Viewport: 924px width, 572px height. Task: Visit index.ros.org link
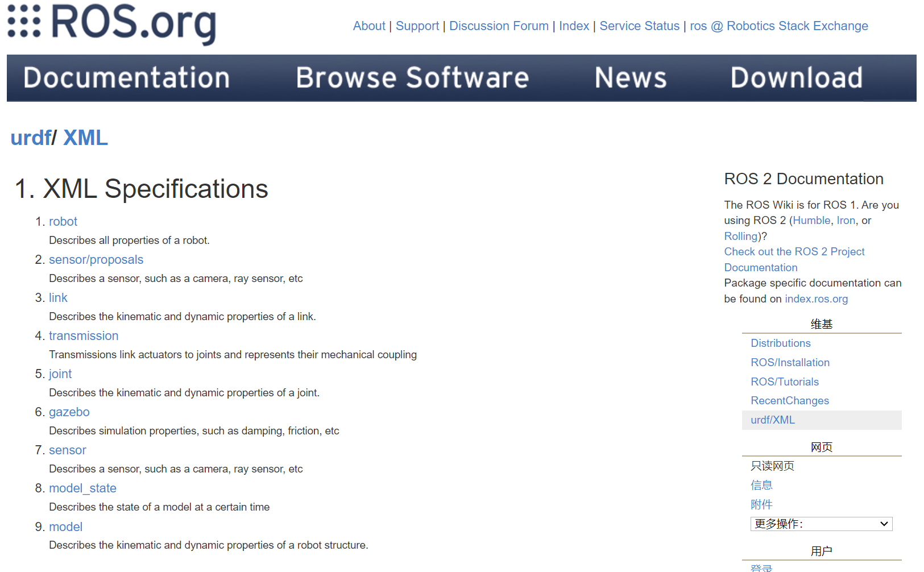[817, 299]
